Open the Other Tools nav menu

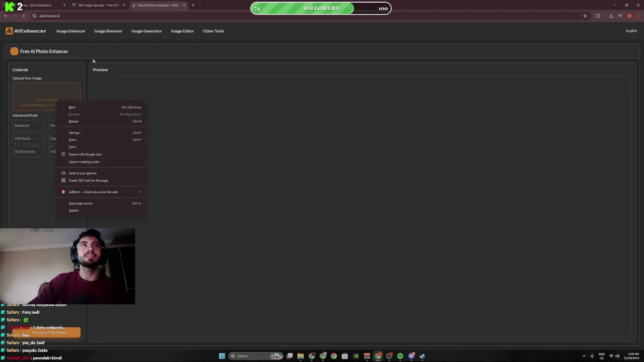pyautogui.click(x=213, y=31)
